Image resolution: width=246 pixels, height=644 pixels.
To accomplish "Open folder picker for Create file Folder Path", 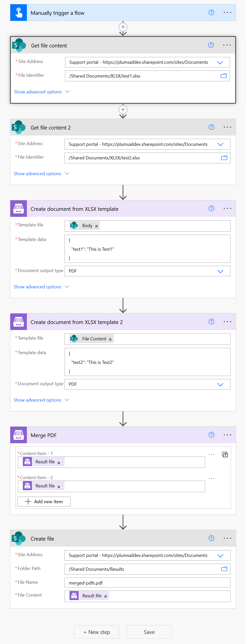I will tap(224, 569).
